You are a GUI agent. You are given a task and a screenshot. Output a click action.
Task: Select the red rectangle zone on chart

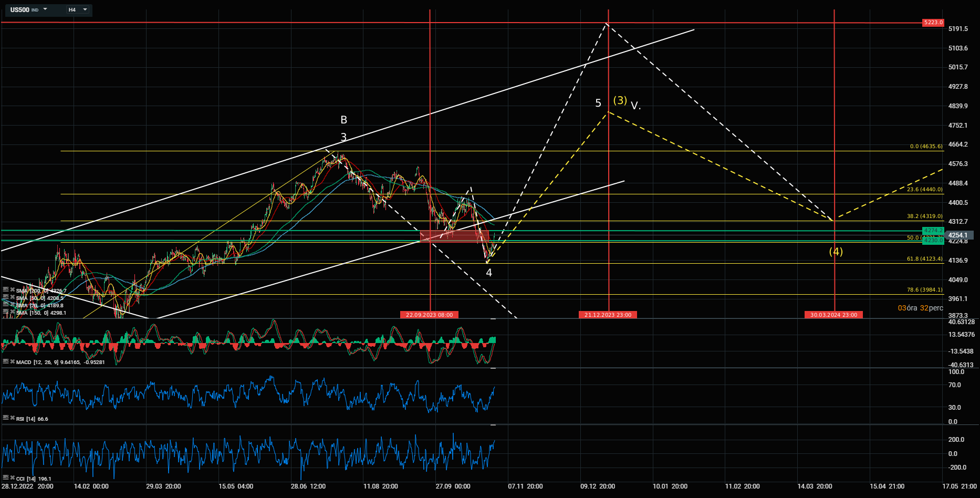(454, 236)
